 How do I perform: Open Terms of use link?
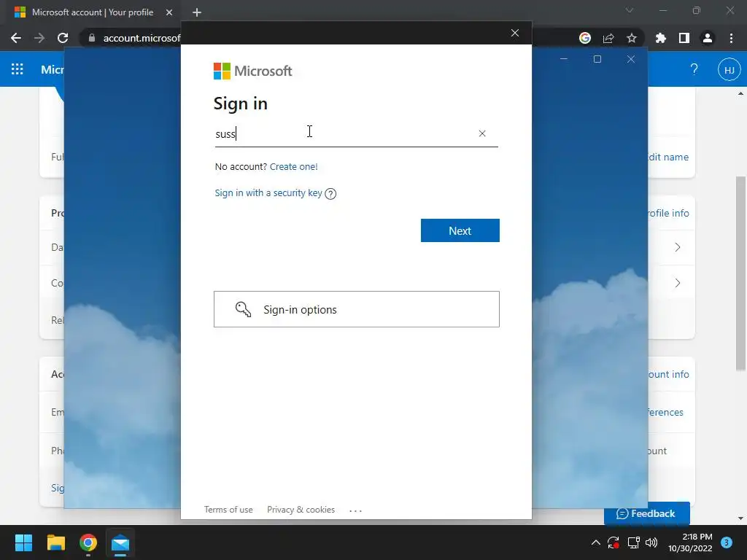(228, 510)
